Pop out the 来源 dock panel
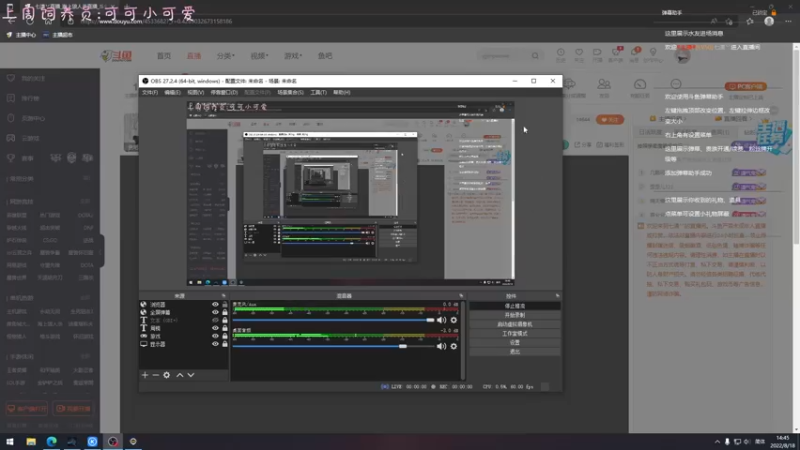Screen dimensions: 800x450 click(x=223, y=296)
